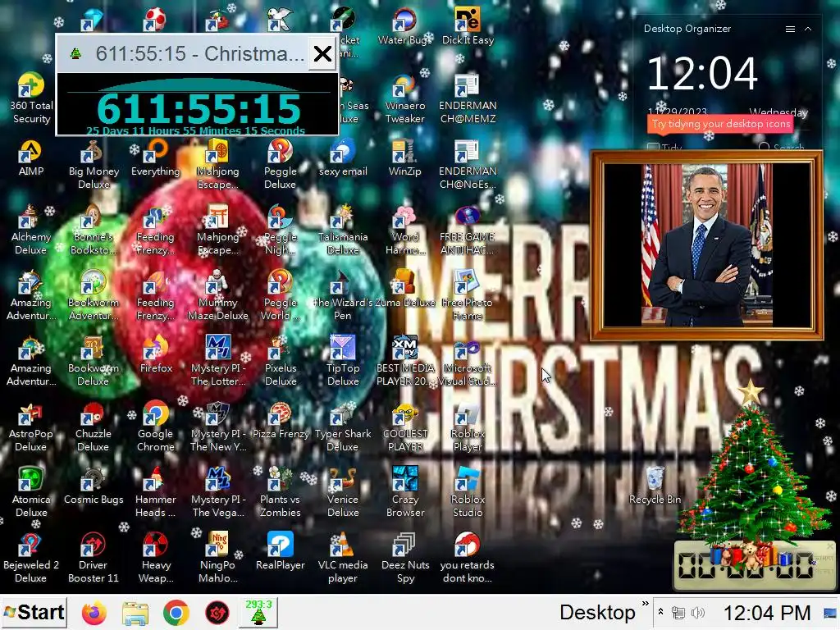Collapse the Desktop Organizer panel
The height and width of the screenshot is (630, 840).
tap(808, 29)
